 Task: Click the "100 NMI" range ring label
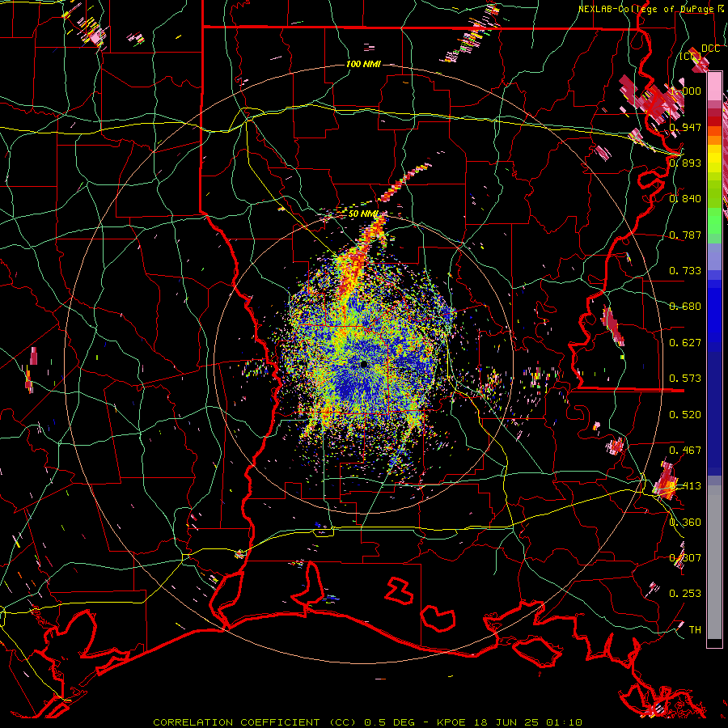(363, 64)
